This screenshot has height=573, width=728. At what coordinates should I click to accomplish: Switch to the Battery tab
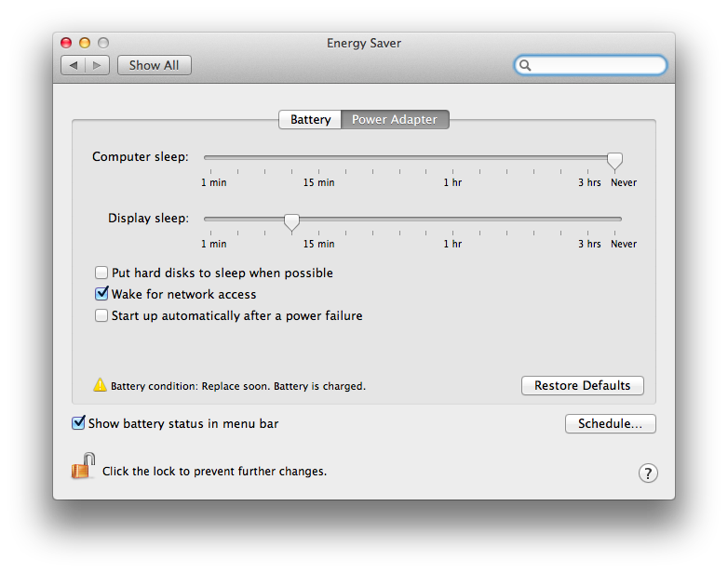point(310,120)
